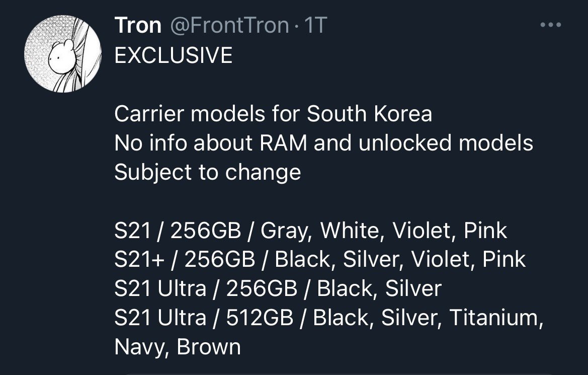Click the S21 Ultra / 256GB line

[x=278, y=288]
